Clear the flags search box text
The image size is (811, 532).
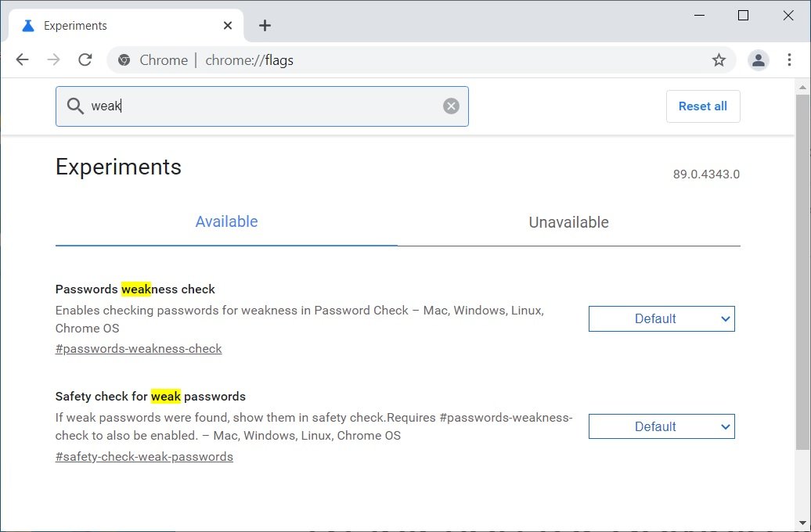(x=451, y=106)
